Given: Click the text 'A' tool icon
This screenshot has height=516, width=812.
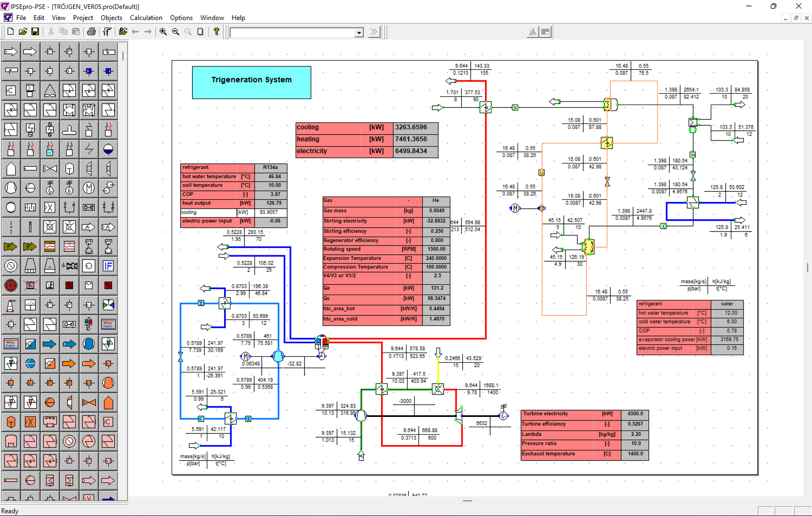Looking at the screenshot, I should [532, 32].
